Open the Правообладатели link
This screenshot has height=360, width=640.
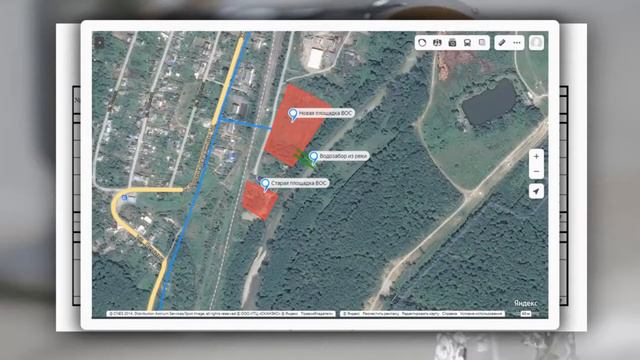(317, 314)
